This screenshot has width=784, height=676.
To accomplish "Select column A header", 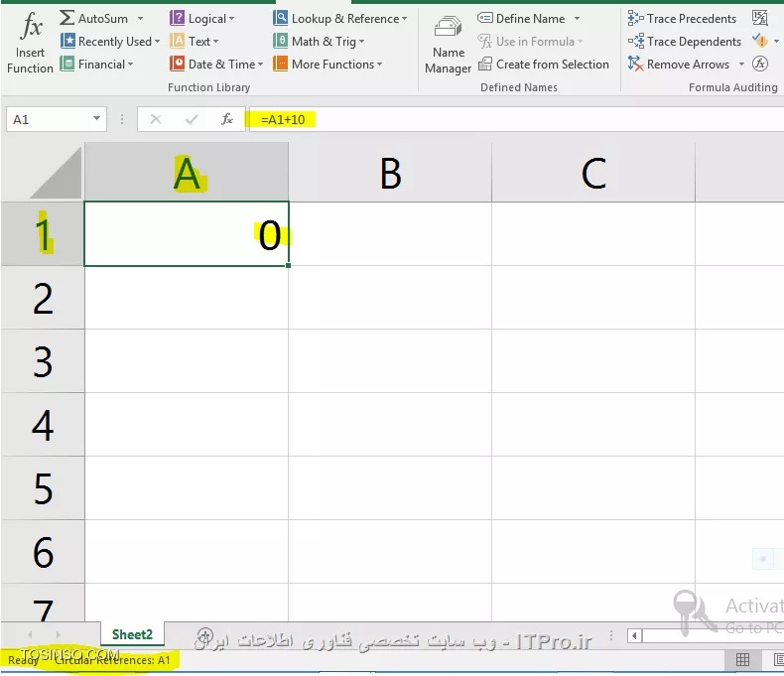I will click(x=187, y=173).
